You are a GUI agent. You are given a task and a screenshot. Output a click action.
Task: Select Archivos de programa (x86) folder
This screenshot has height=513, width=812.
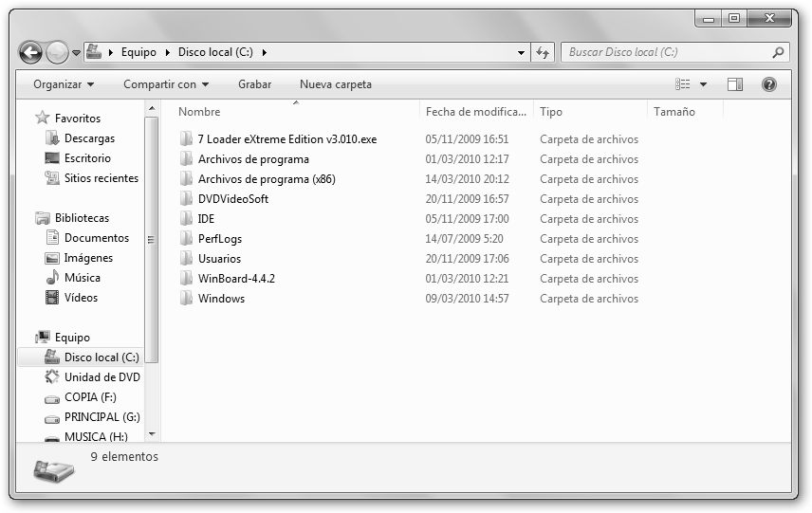point(267,179)
